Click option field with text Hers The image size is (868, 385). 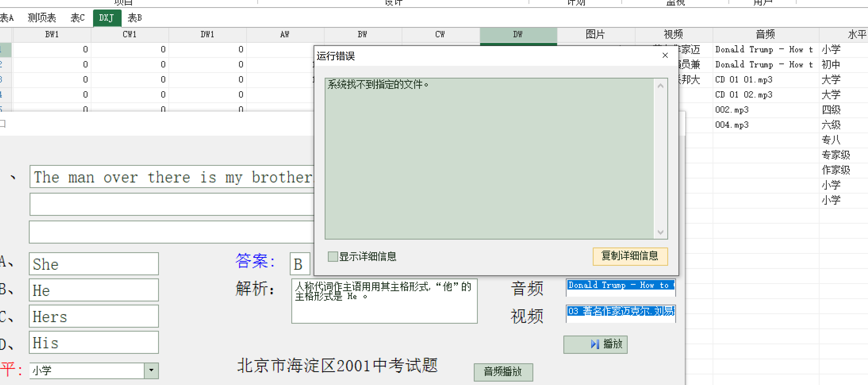pyautogui.click(x=94, y=317)
